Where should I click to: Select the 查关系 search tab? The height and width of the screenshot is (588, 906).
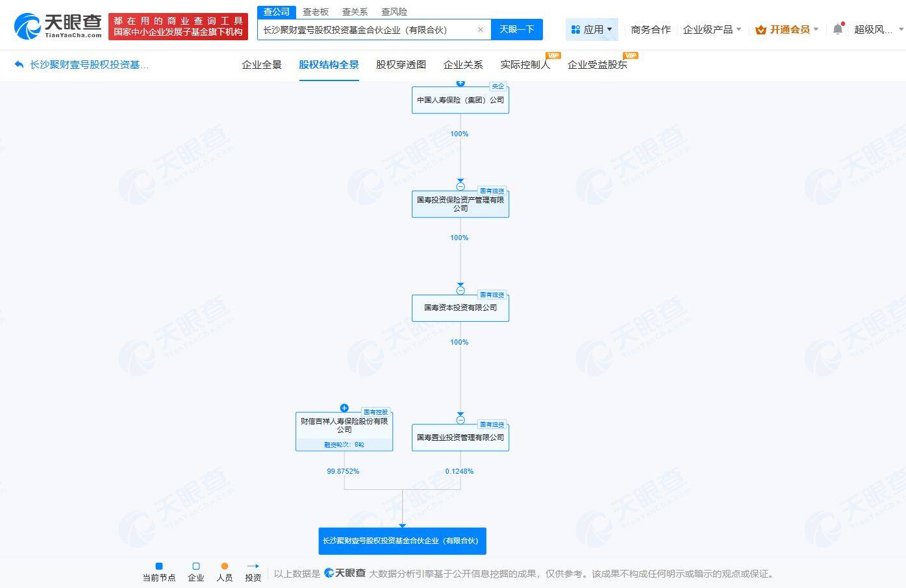355,12
